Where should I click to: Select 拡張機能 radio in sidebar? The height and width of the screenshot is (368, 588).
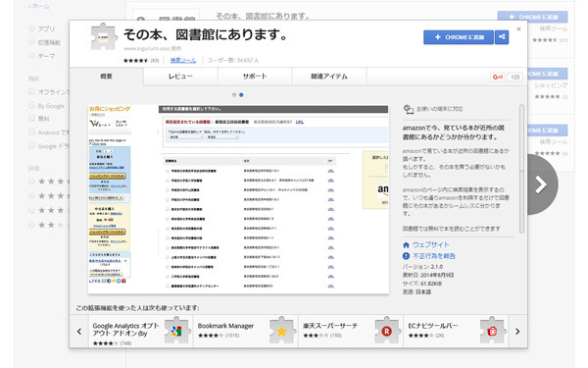tap(31, 42)
